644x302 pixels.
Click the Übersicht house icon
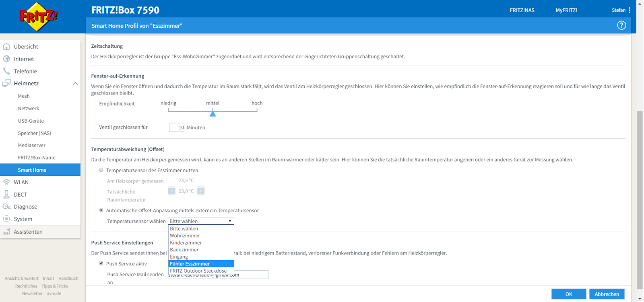(x=6, y=46)
